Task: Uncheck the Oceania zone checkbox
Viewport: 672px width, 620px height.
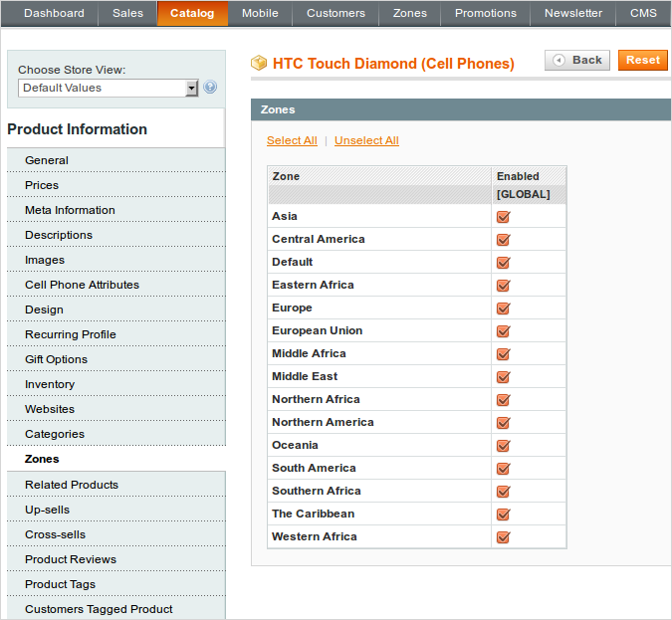Action: (x=503, y=446)
